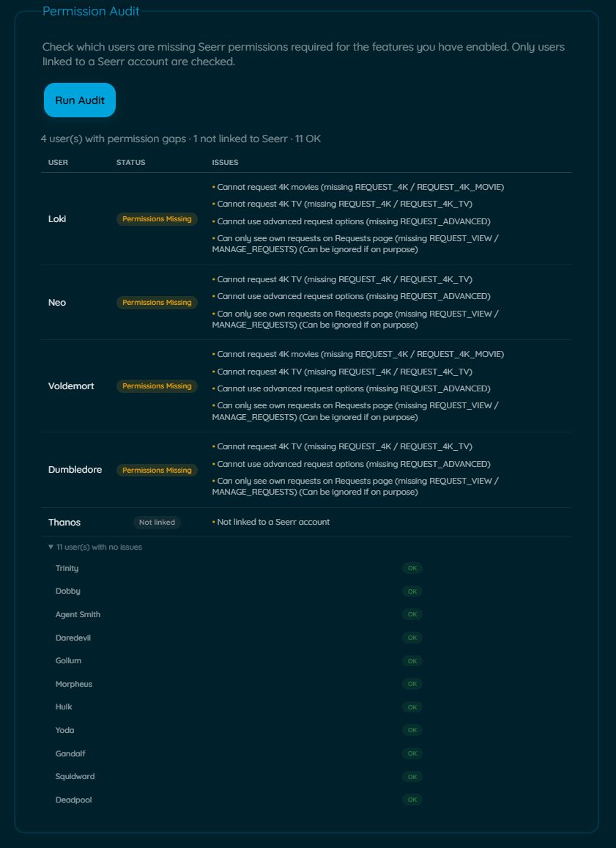The height and width of the screenshot is (848, 616).
Task: Select the user name Voldemort
Action: [x=71, y=386]
